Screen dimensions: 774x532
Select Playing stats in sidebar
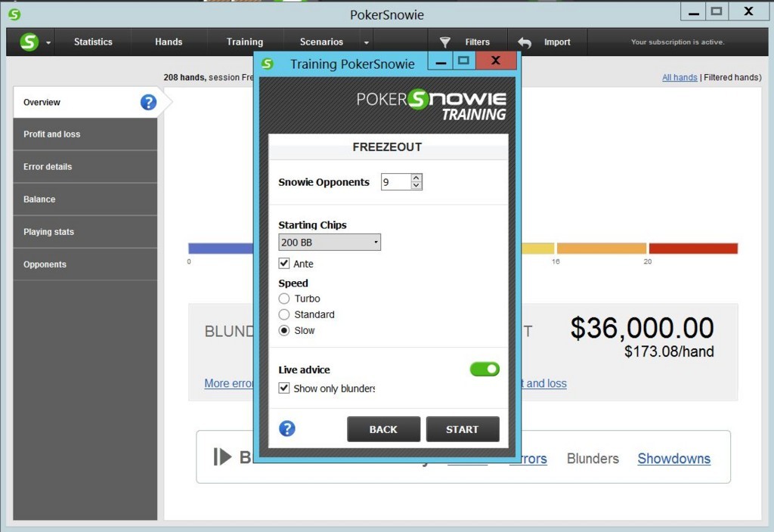(85, 232)
